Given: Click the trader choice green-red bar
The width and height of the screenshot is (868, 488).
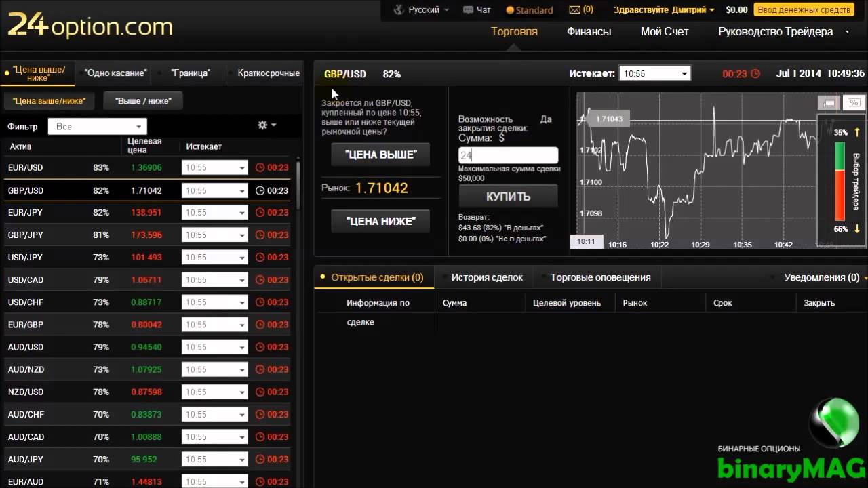Looking at the screenshot, I should coord(840,181).
